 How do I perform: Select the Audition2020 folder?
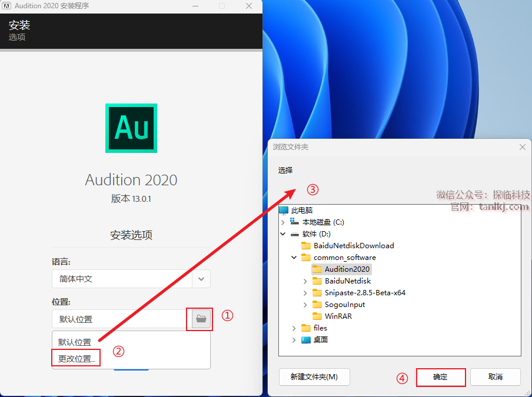coord(341,269)
